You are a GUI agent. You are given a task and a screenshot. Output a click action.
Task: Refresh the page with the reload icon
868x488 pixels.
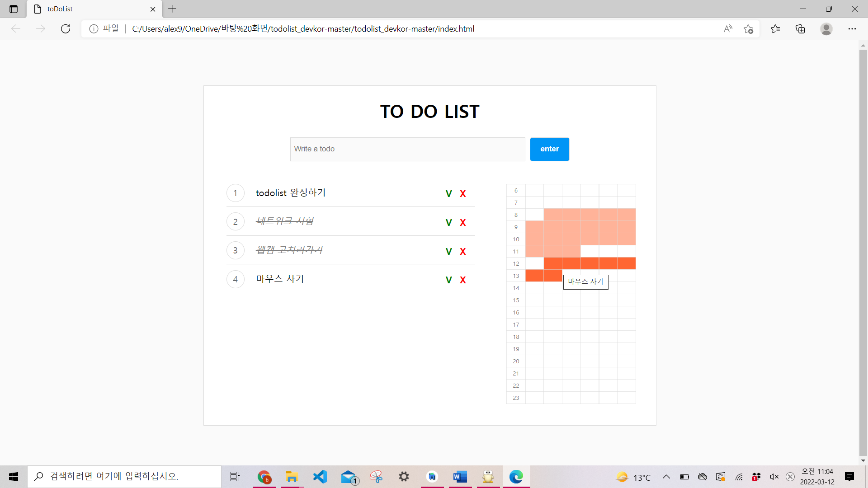(x=66, y=28)
